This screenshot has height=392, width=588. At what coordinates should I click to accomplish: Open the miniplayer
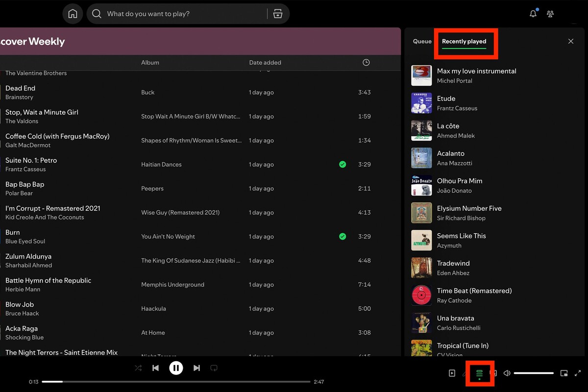(564, 373)
